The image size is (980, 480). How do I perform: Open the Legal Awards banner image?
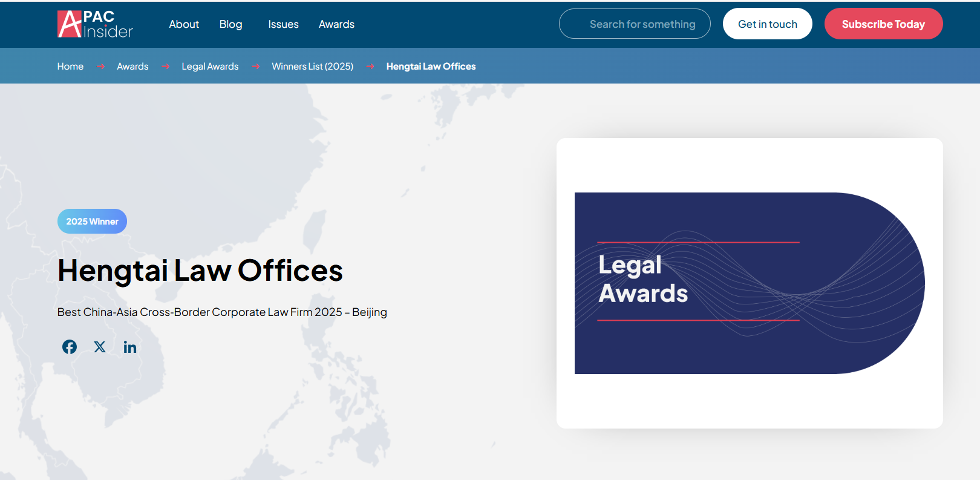pos(750,283)
